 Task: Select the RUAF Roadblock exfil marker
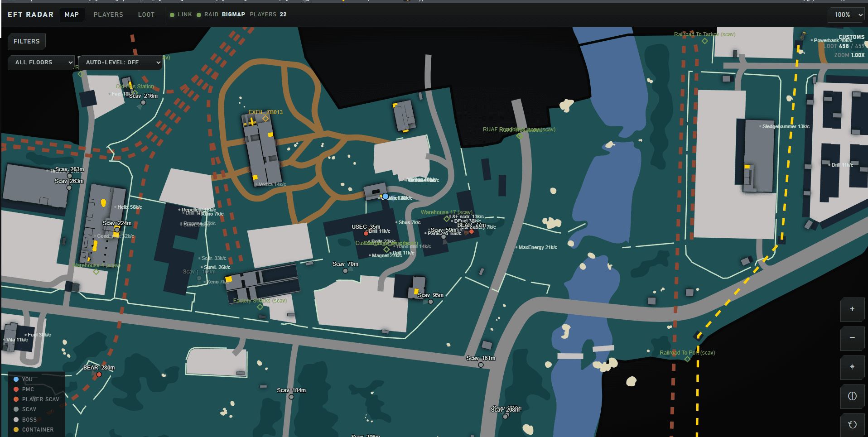click(519, 136)
